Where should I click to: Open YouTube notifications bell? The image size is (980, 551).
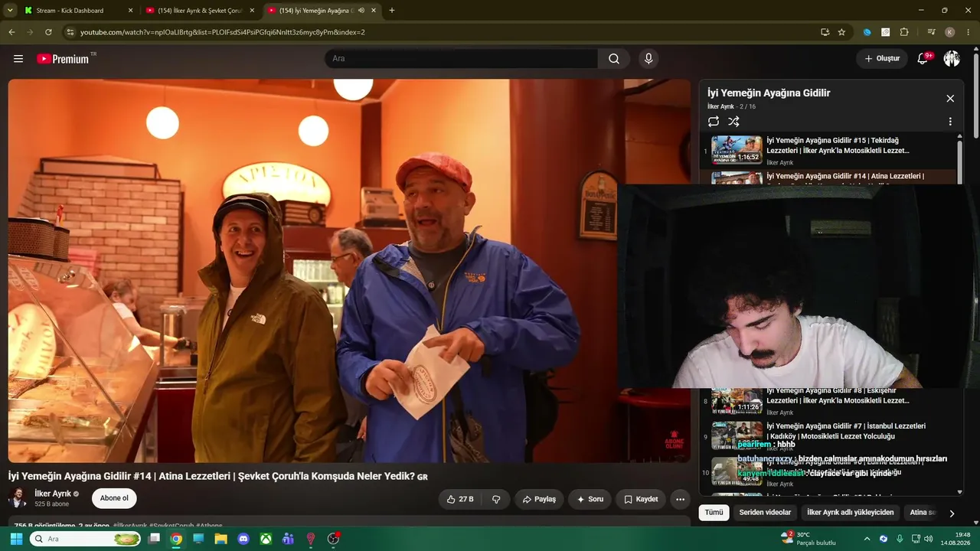(x=923, y=59)
